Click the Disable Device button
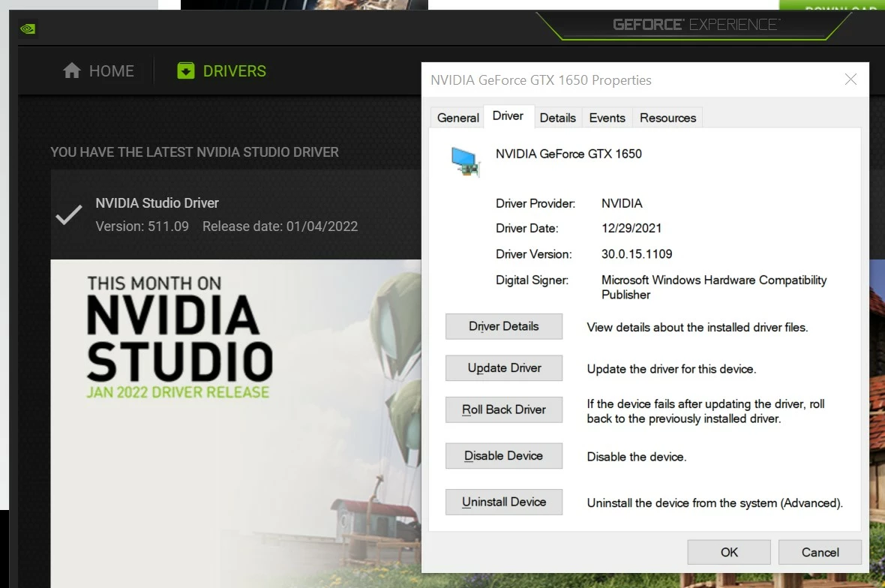The width and height of the screenshot is (885, 588). (504, 456)
